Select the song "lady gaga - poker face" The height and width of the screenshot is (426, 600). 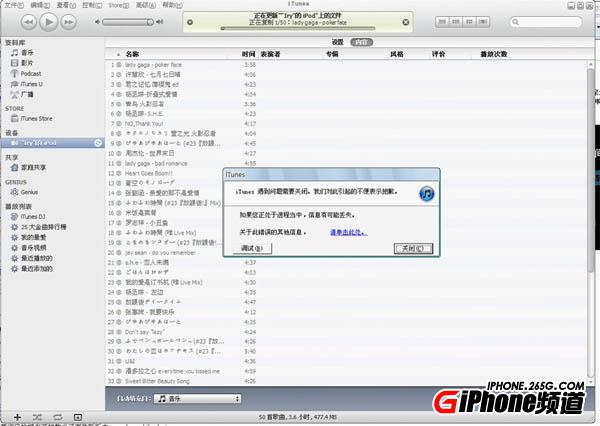click(153, 65)
